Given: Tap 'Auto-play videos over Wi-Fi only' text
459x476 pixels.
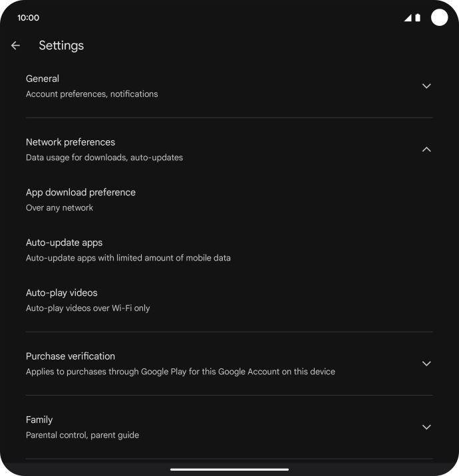Looking at the screenshot, I should tap(88, 308).
